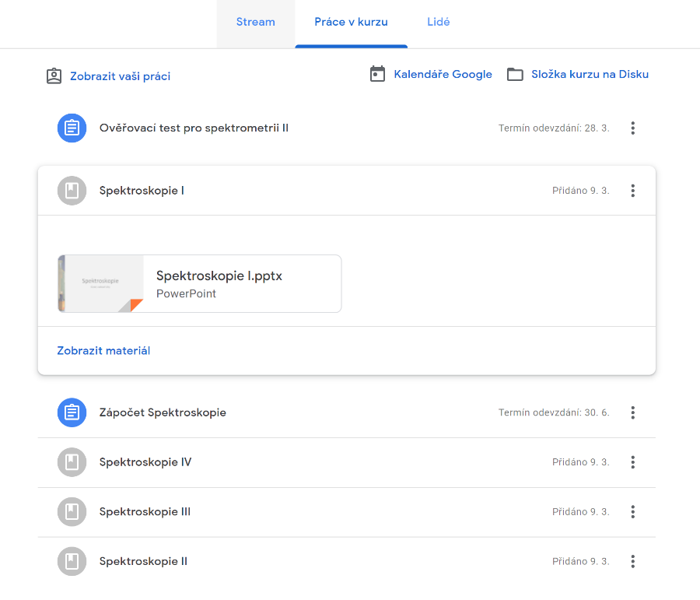Open more options for Spektroskopie I
700x600 pixels.
(x=633, y=191)
